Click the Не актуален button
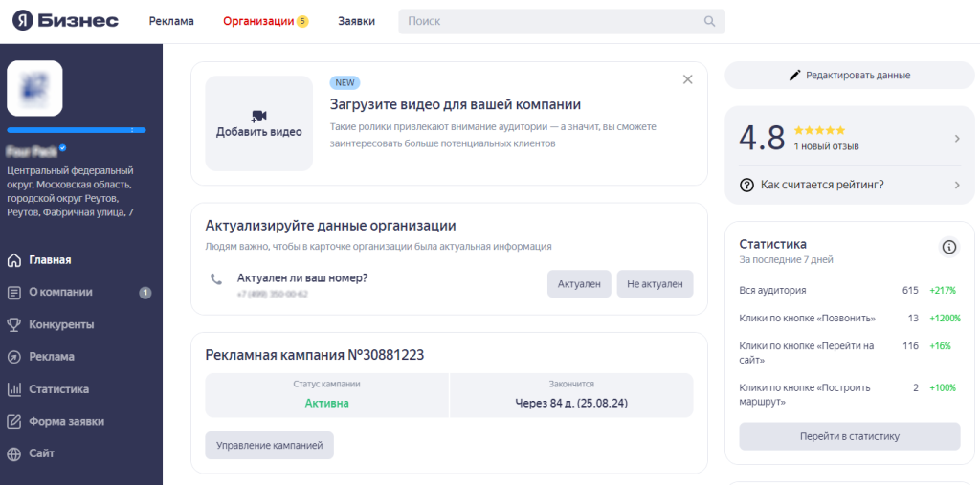The image size is (980, 485). [655, 284]
